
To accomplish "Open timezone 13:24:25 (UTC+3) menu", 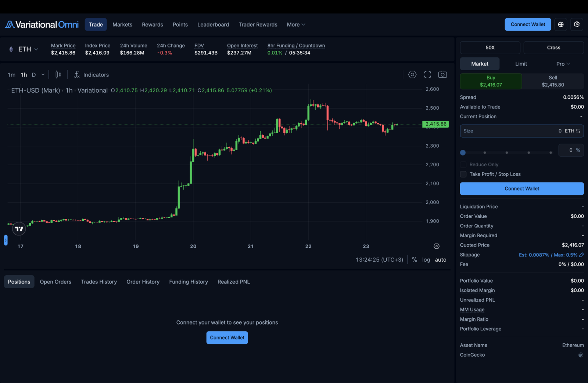I will [379, 260].
